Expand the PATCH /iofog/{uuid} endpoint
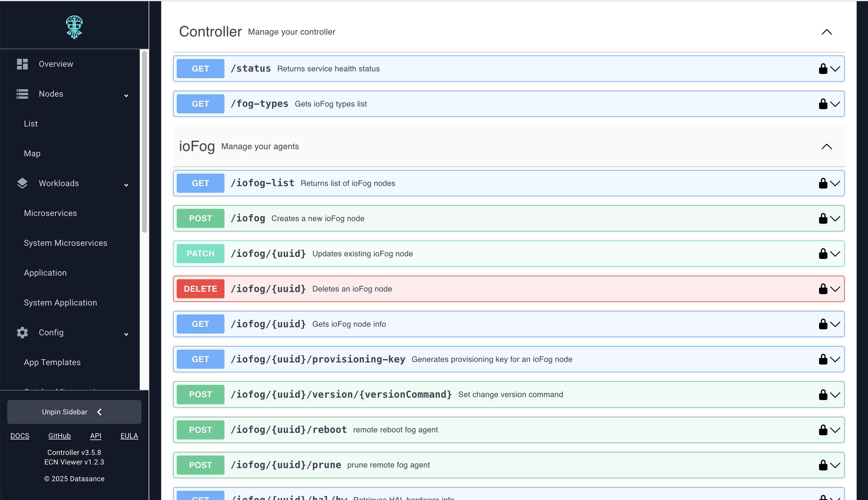The image size is (868, 500). (x=835, y=254)
